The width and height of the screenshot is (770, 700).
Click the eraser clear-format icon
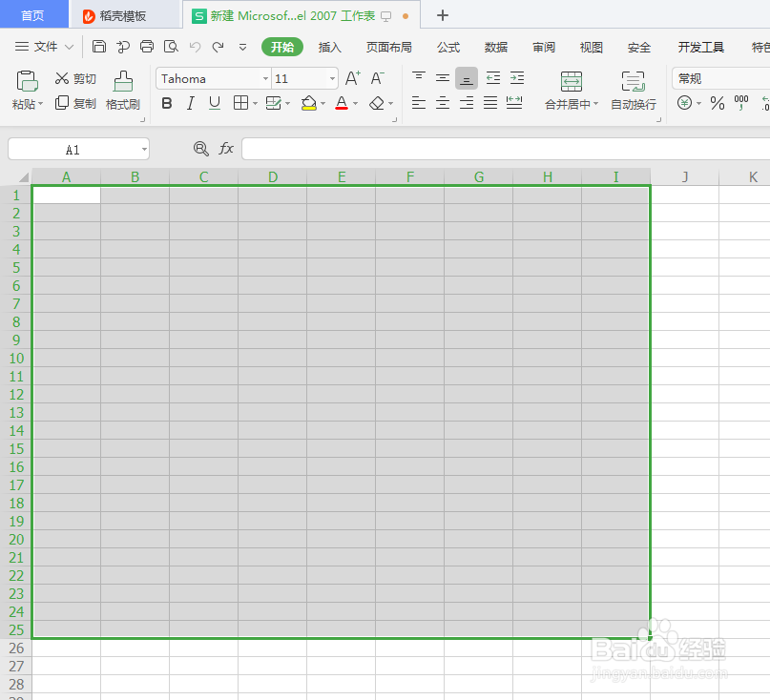(377, 103)
